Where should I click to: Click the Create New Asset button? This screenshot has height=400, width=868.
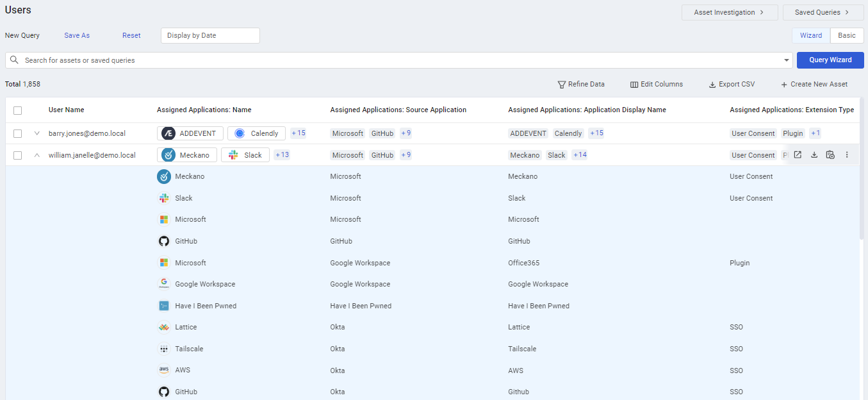click(x=814, y=84)
